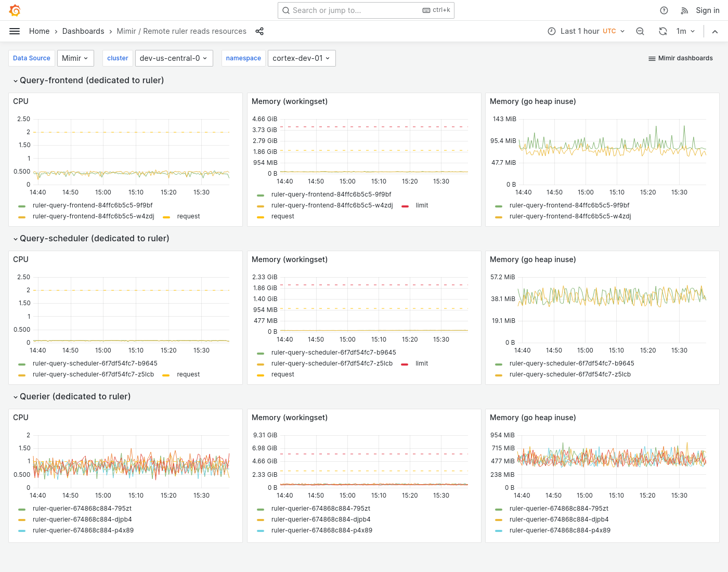Image resolution: width=728 pixels, height=572 pixels.
Task: Click Home in the breadcrumb trail
Action: (x=39, y=31)
